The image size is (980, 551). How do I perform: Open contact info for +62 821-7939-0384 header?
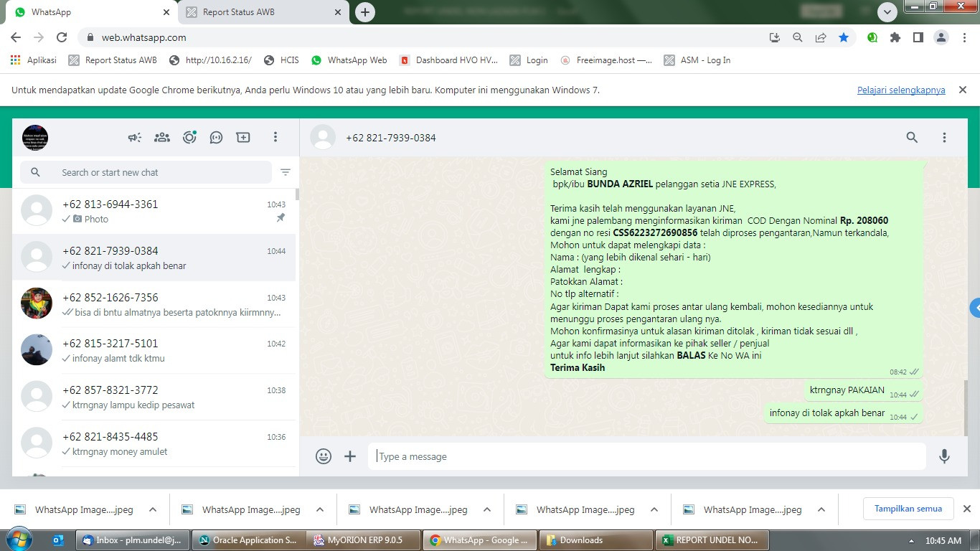[x=390, y=137]
